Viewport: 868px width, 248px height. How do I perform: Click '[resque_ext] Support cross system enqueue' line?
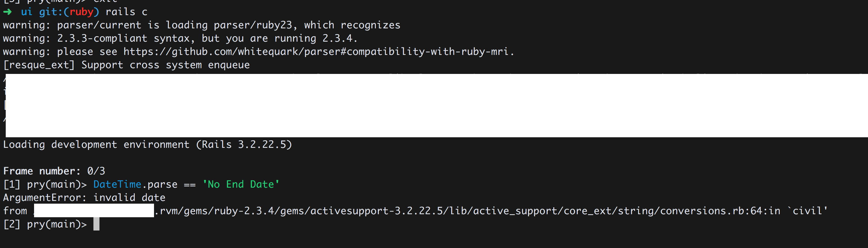[126, 65]
